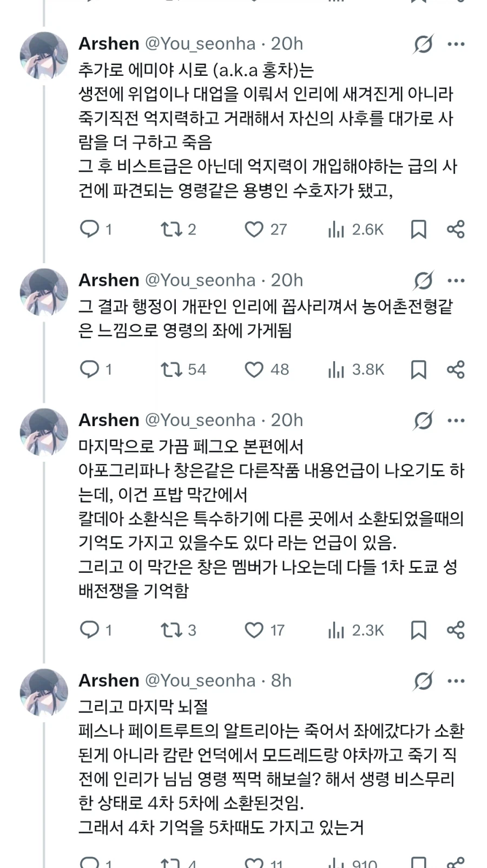487x868 pixels.
Task: Click the Grok actions icon on the first tweet
Action: [423, 43]
